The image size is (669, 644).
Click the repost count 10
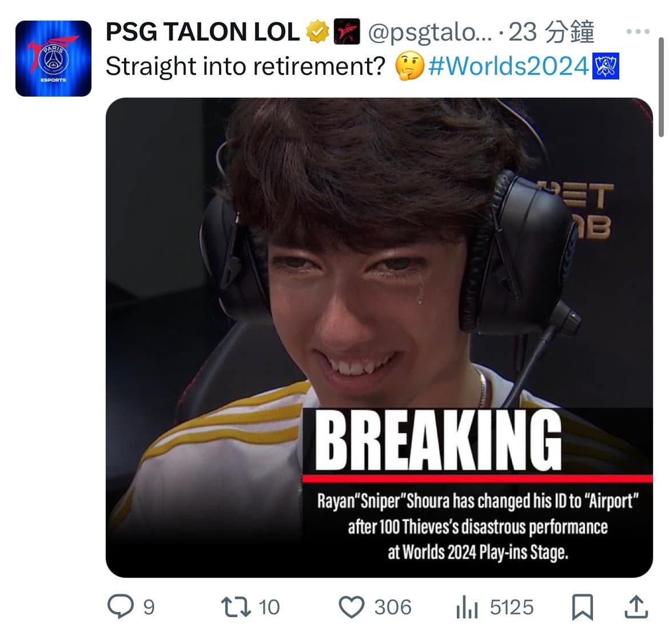269,607
